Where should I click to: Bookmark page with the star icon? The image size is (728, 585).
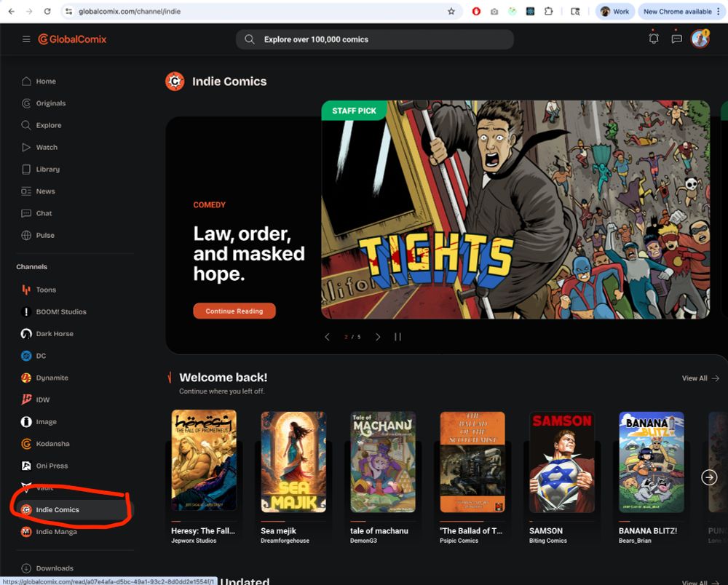[x=451, y=11]
